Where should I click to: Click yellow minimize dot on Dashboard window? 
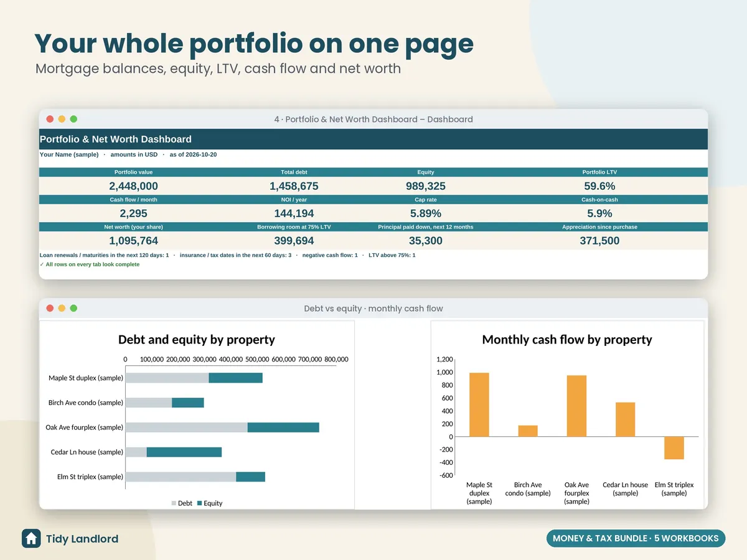(62, 119)
